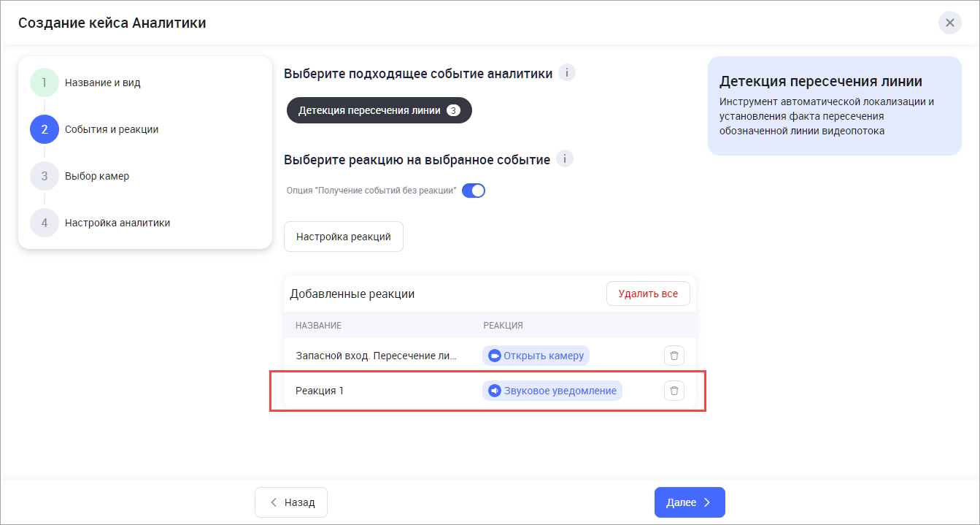
Task: Open step 3 "Выбор камер"
Action: click(45, 176)
